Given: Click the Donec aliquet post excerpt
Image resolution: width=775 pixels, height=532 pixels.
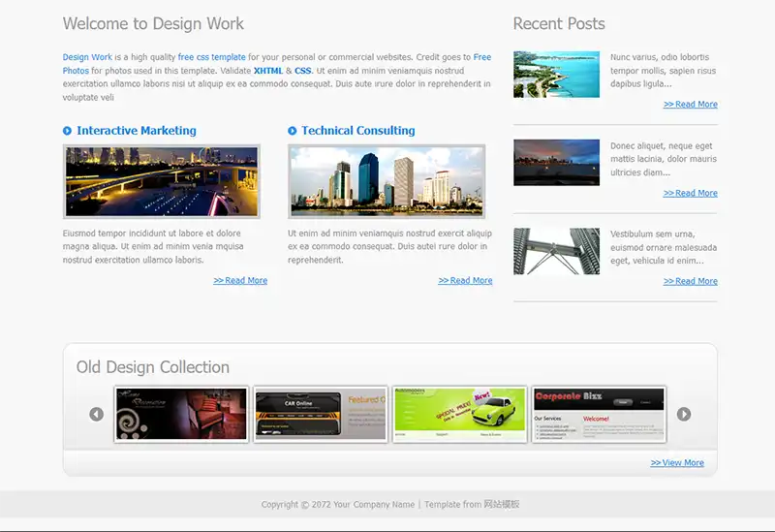Looking at the screenshot, I should (664, 159).
